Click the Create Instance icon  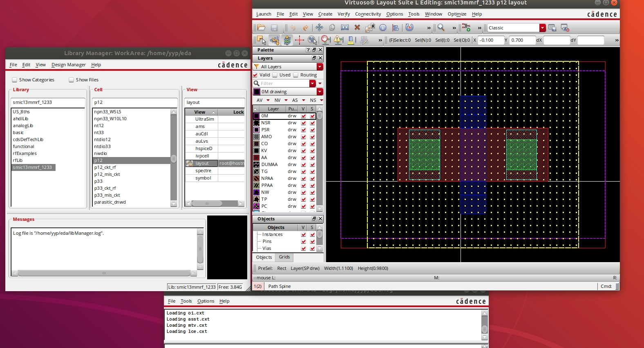pyautogui.click(x=466, y=27)
